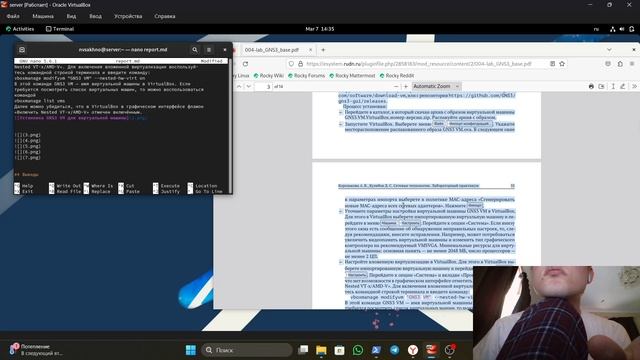The height and width of the screenshot is (360, 640).
Task: Click the shield tracking protection icon
Action: point(291,64)
